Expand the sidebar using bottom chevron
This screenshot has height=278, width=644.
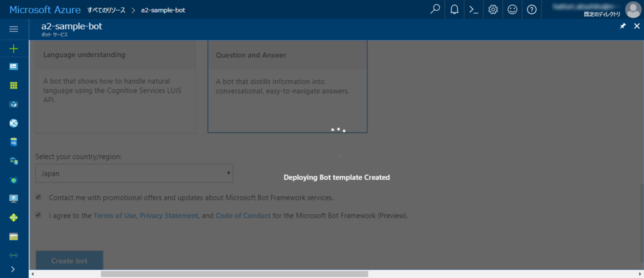coord(13,269)
